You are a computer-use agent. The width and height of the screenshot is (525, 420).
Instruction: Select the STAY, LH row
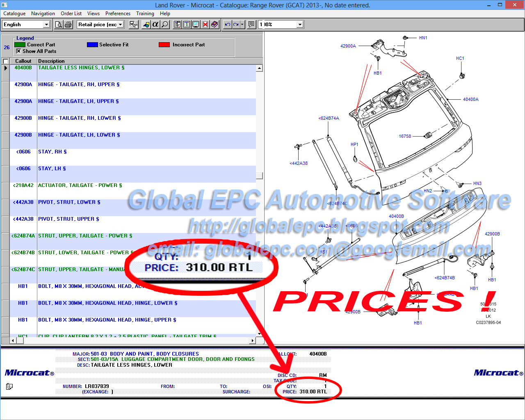pos(133,174)
